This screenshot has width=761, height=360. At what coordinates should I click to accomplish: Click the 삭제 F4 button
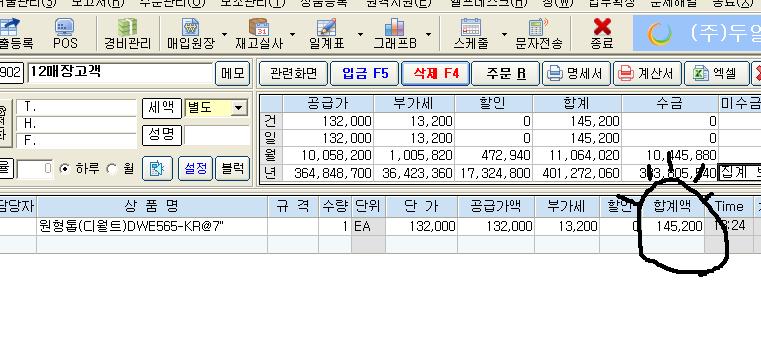click(435, 74)
